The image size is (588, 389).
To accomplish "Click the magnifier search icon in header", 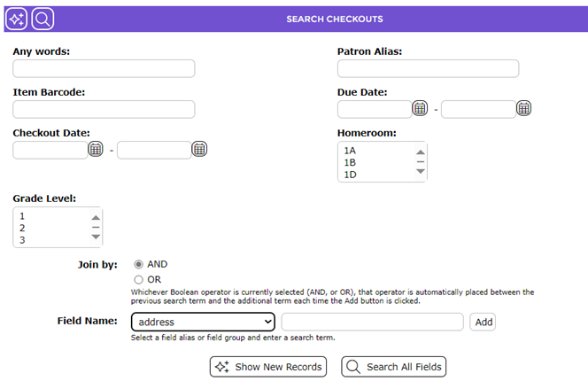I will tap(43, 19).
